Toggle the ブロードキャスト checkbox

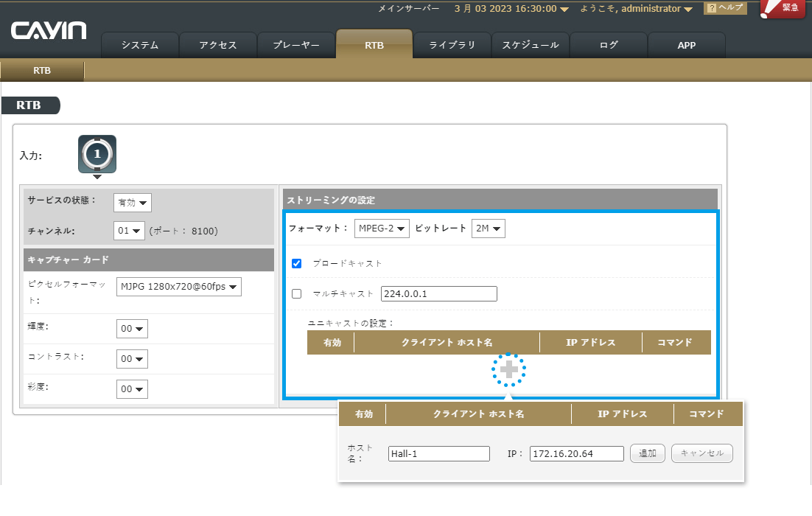point(297,264)
